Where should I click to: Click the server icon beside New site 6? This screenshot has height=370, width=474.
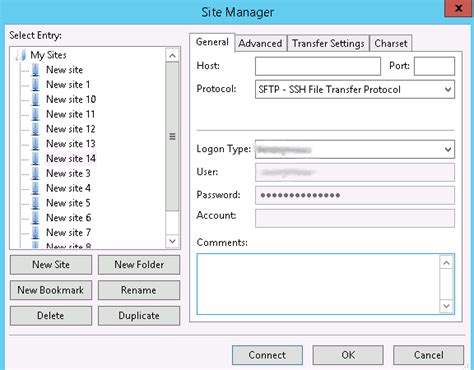click(35, 218)
